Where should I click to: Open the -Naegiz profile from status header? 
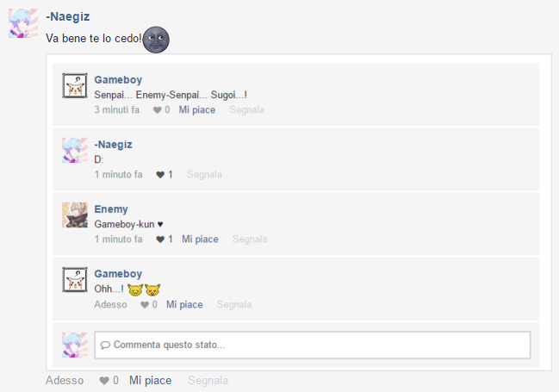click(x=68, y=16)
